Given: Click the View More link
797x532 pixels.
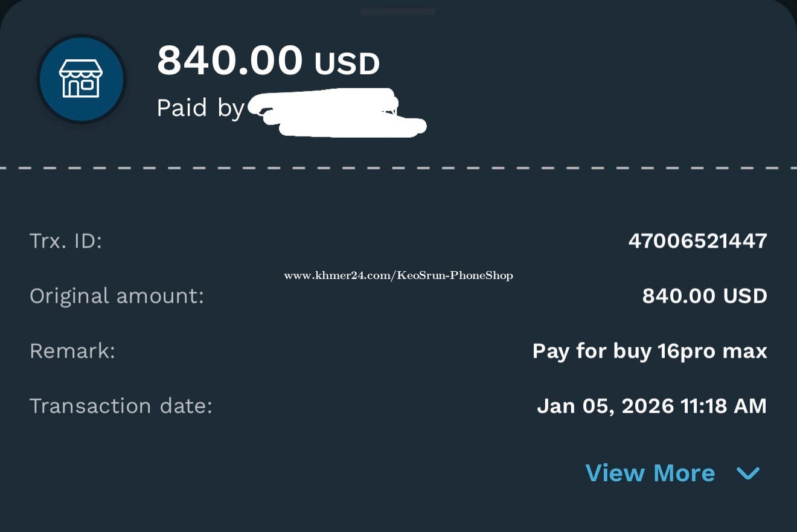Looking at the screenshot, I should [x=650, y=473].
